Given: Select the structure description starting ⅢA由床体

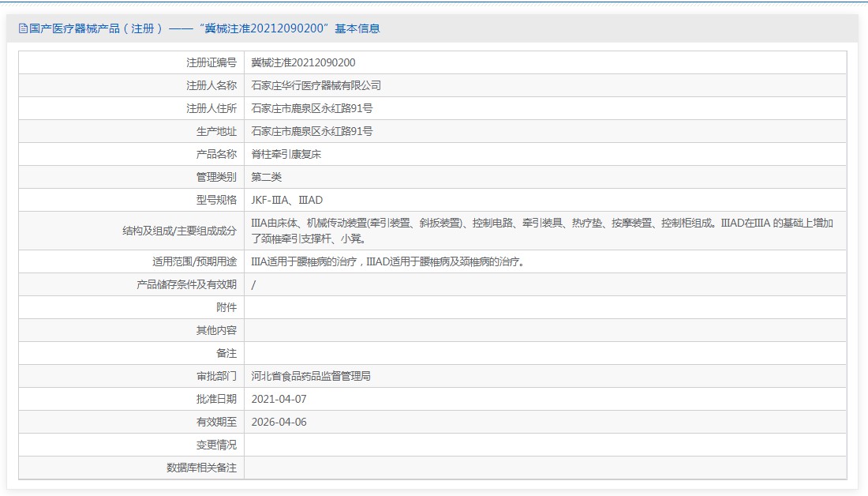Looking at the screenshot, I should pyautogui.click(x=542, y=231).
